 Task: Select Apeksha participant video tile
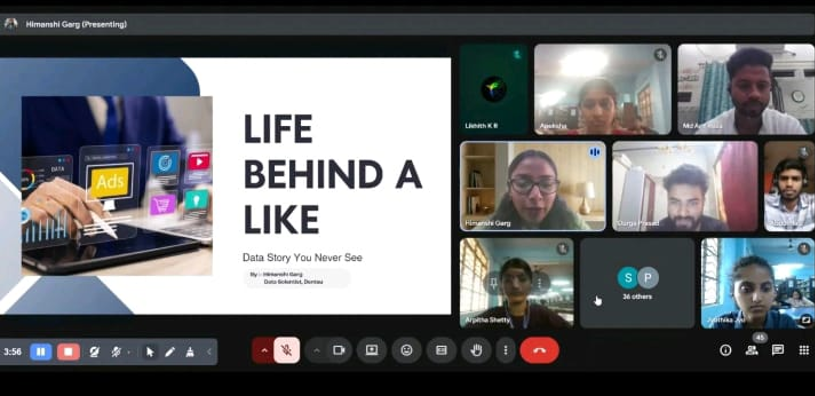602,89
